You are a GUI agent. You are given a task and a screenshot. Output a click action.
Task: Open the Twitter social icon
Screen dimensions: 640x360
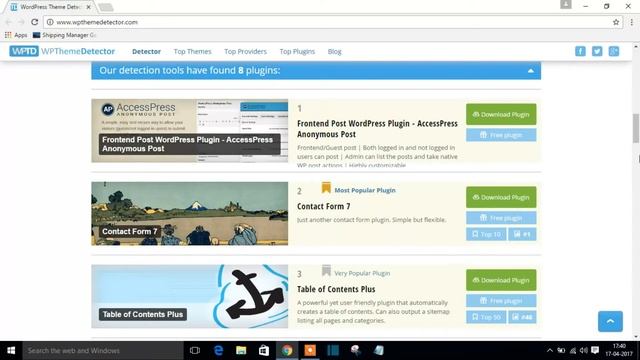coord(597,51)
